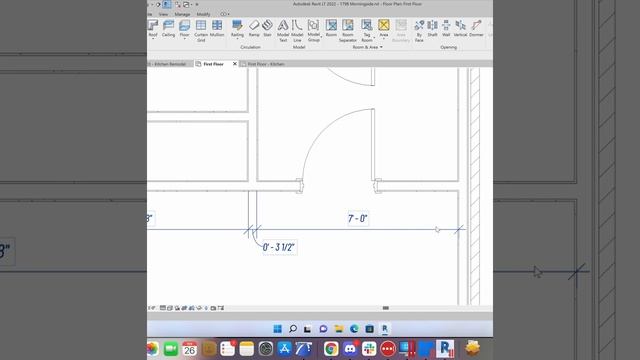Image resolution: width=640 pixels, height=360 pixels.
Task: Select the Ceiling tool
Action: point(168,28)
